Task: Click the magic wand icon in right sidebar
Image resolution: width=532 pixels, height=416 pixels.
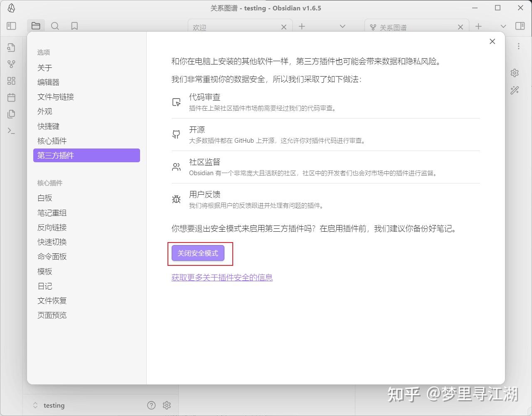Action: point(515,90)
